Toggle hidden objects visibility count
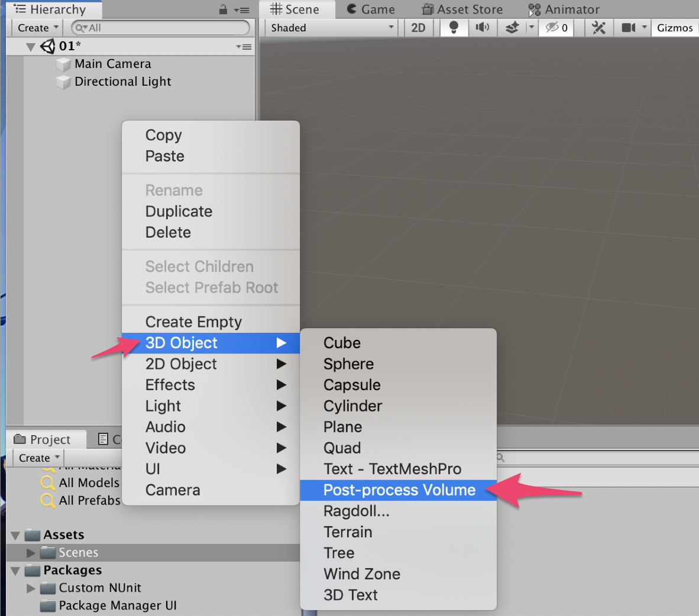This screenshot has height=616, width=699. pos(556,28)
